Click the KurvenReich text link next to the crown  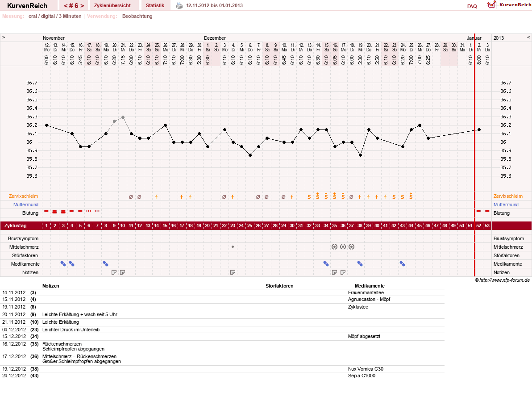pos(515,5)
